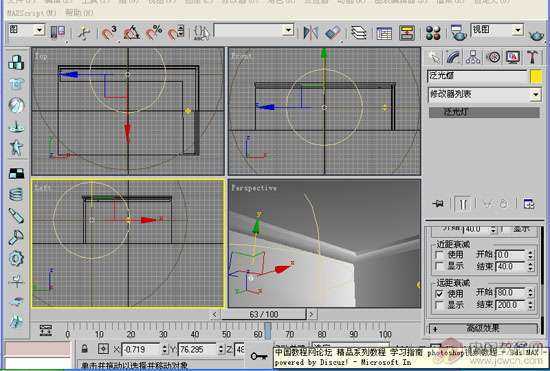Click the sphere icon in left toolbar
This screenshot has height=371, width=550.
16,105
